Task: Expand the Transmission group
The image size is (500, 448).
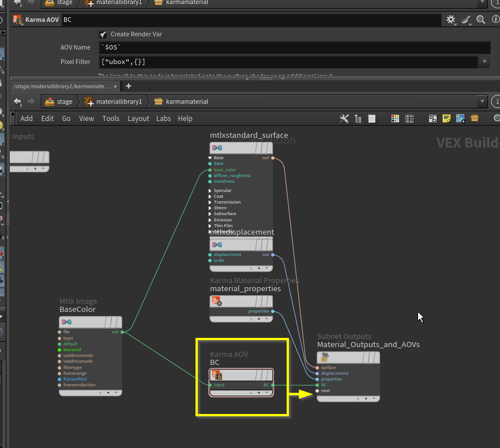Action: click(x=210, y=202)
